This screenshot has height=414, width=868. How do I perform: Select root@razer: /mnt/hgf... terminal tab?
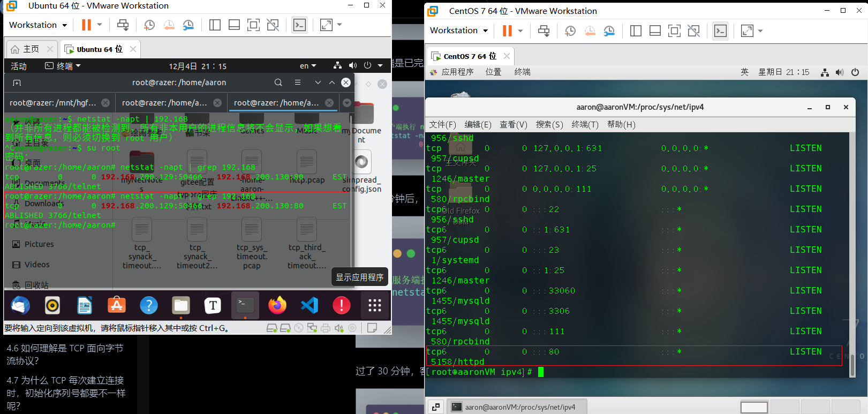pos(59,102)
